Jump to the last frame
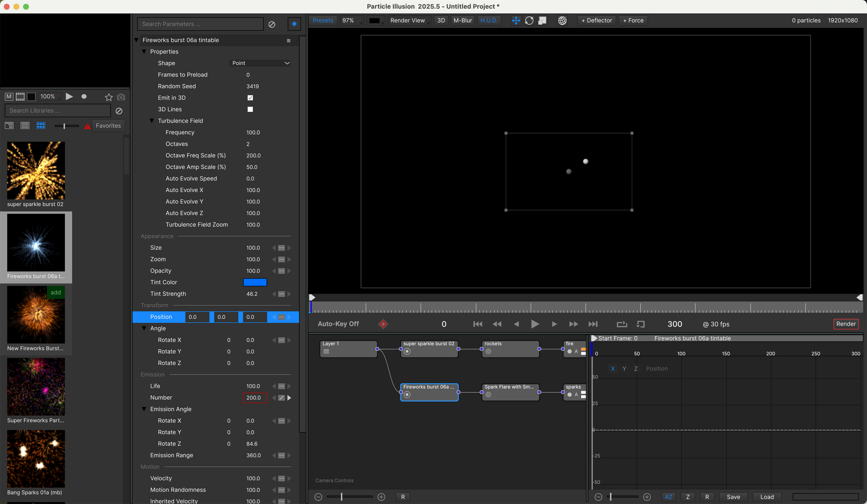Image resolution: width=867 pixels, height=504 pixels. (x=593, y=324)
